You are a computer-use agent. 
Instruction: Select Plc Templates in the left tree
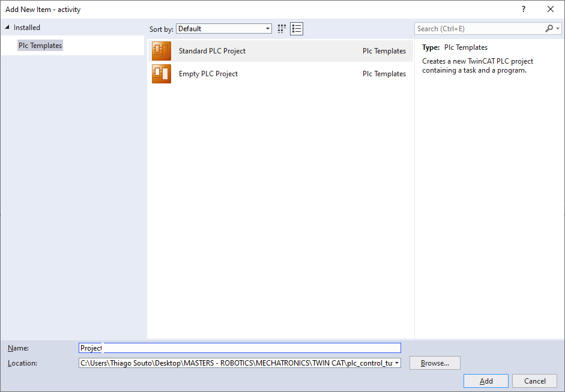pyautogui.click(x=40, y=46)
